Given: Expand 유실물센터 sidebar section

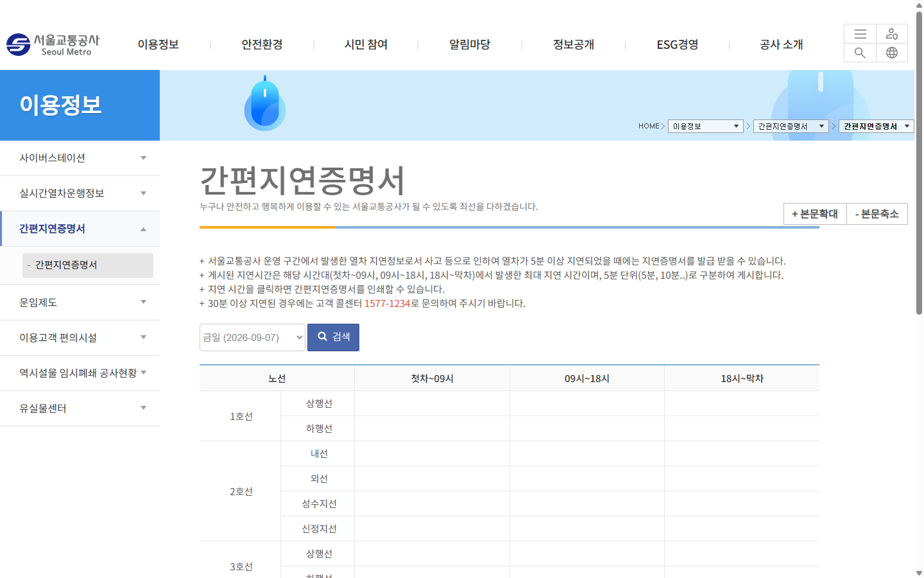Looking at the screenshot, I should click(x=80, y=408).
